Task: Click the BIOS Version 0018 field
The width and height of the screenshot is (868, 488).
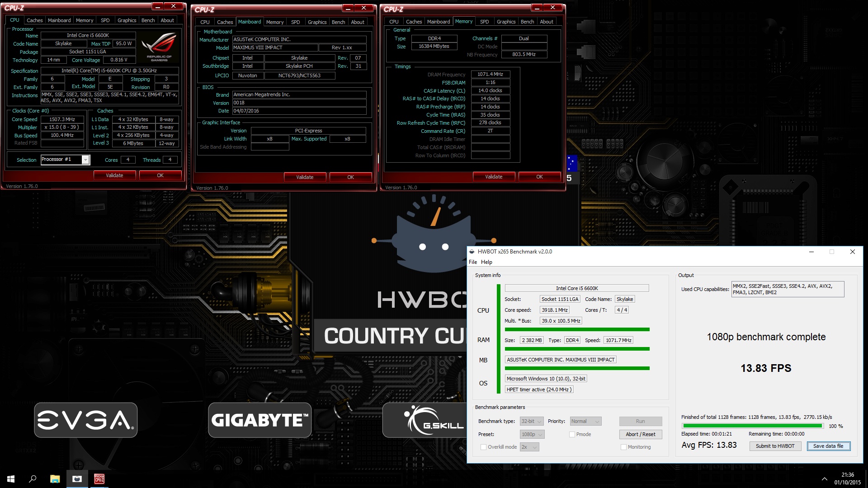Action: (299, 103)
